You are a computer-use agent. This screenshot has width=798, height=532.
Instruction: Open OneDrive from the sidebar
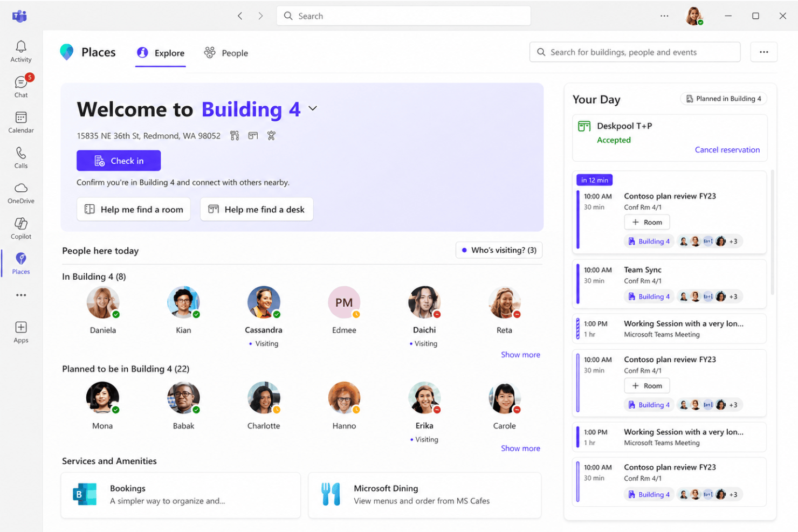[x=21, y=193]
